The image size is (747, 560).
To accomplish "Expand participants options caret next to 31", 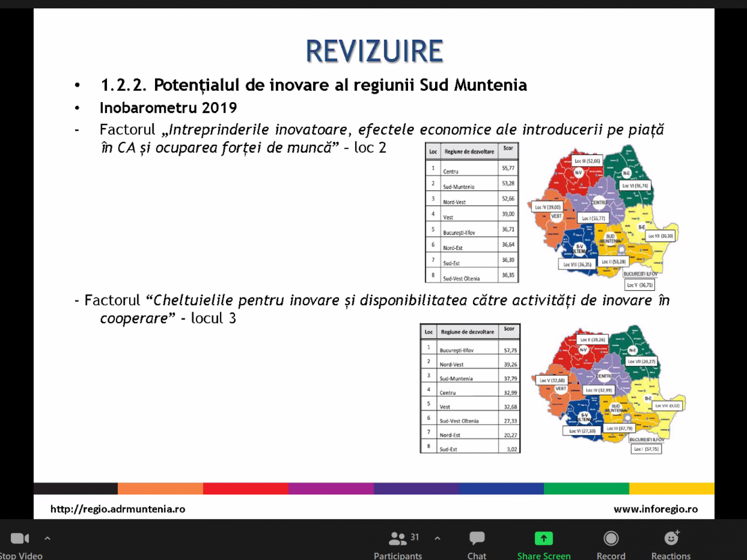I will coord(437,538).
